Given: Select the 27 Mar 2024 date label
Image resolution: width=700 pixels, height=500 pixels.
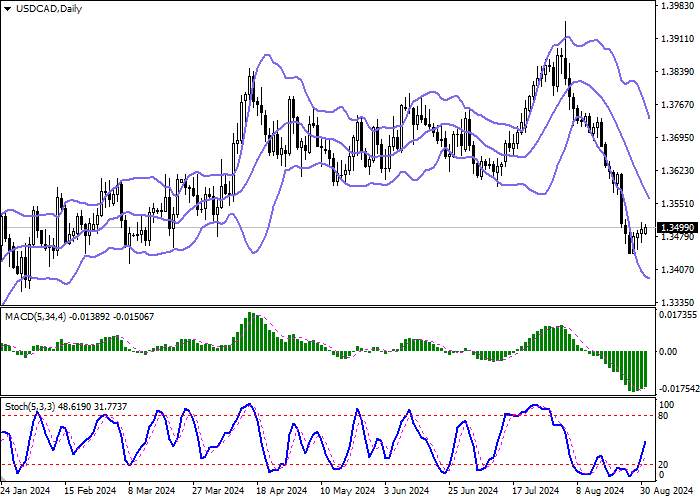Looking at the screenshot, I should pyautogui.click(x=219, y=491).
